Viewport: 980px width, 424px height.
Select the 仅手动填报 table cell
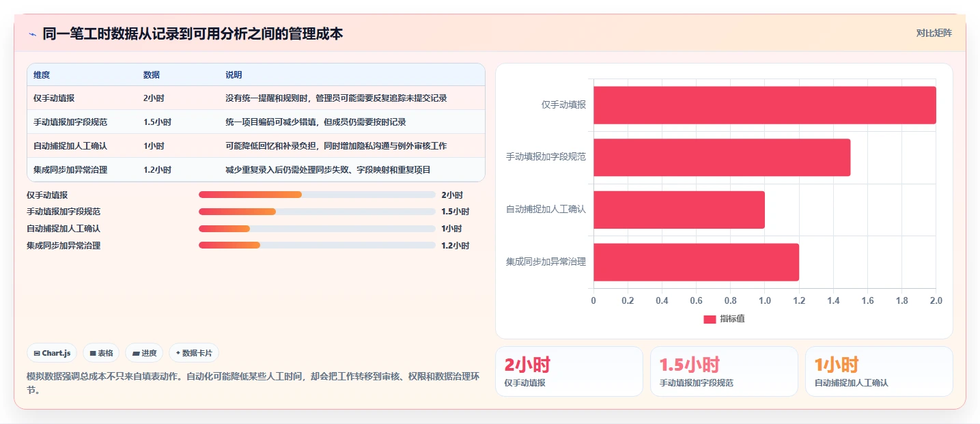[82, 98]
